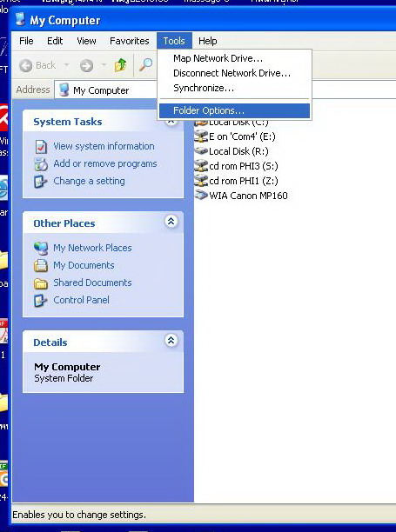396x532 pixels.
Task: Select the WIA Canon MP160 label
Action: (x=248, y=196)
